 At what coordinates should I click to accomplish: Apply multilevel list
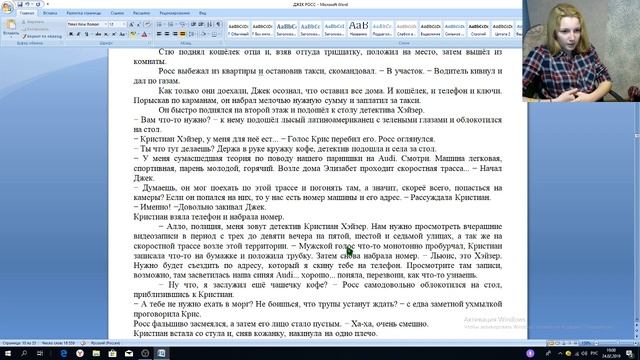(183, 24)
